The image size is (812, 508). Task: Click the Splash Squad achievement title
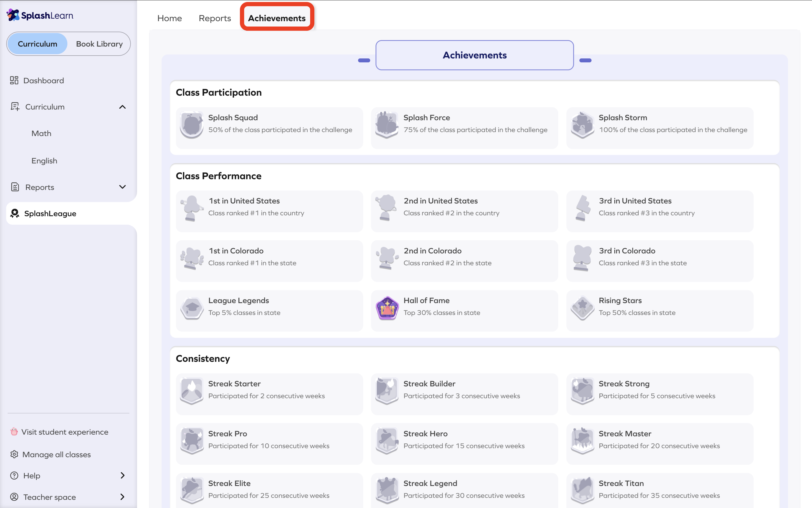(233, 118)
